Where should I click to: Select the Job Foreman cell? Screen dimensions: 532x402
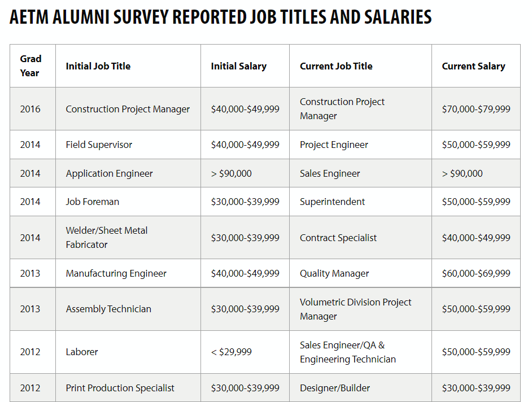click(128, 202)
